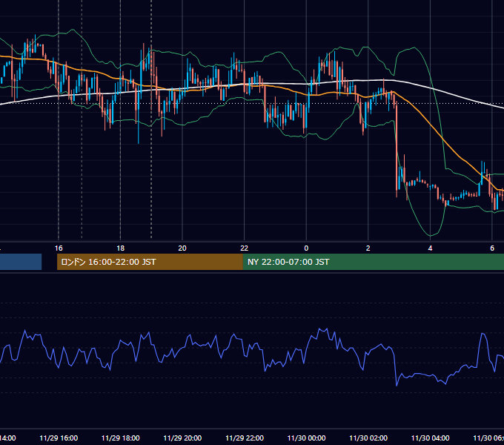This screenshot has height=445, width=504.
Task: Click the 11/30 02:00 date label
Action: (x=368, y=438)
